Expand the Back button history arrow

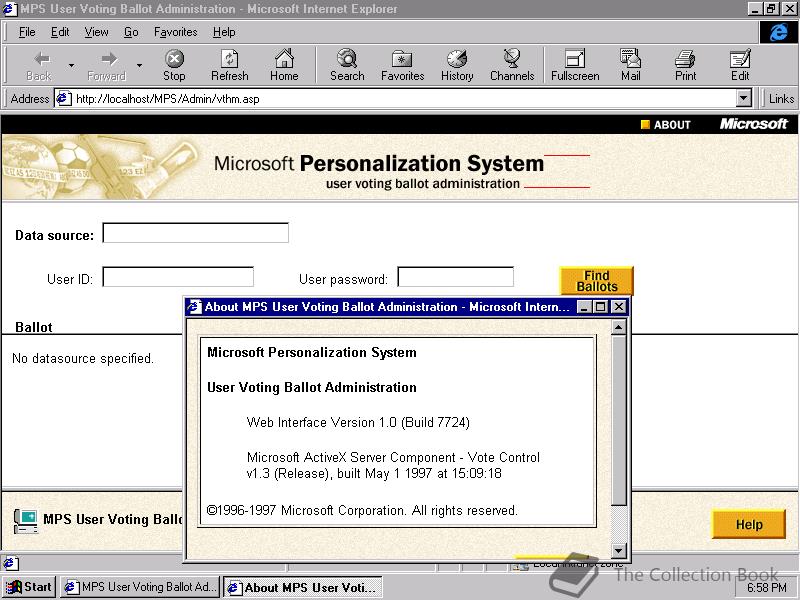(71, 65)
